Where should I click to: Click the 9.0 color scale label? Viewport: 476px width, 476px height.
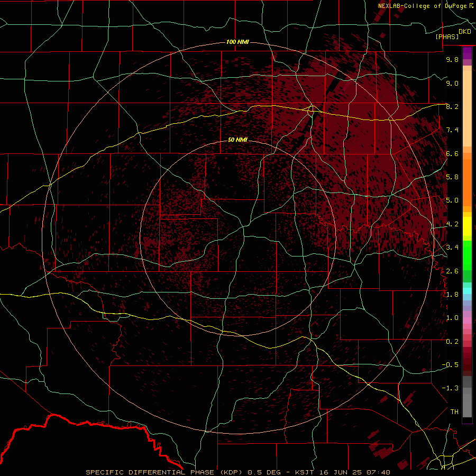(x=452, y=83)
